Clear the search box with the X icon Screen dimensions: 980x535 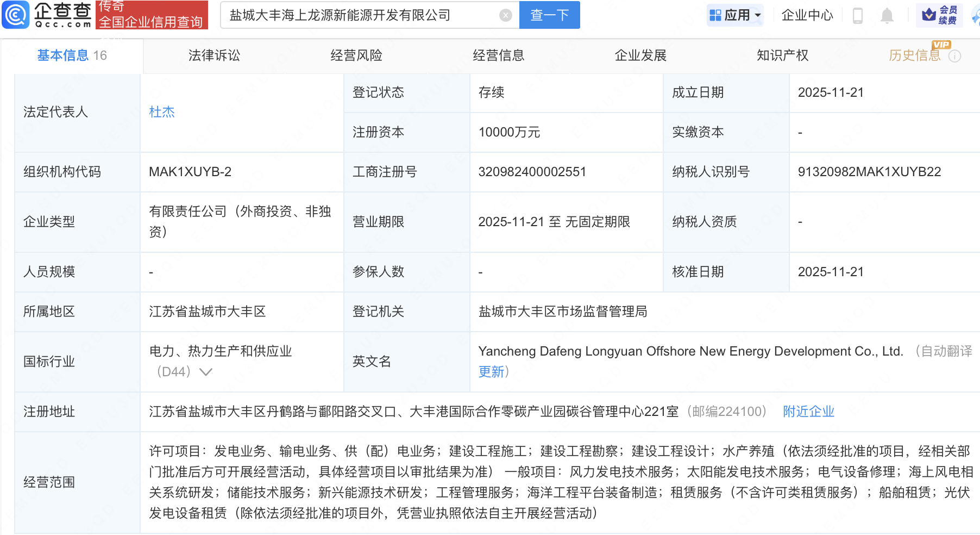pos(505,15)
